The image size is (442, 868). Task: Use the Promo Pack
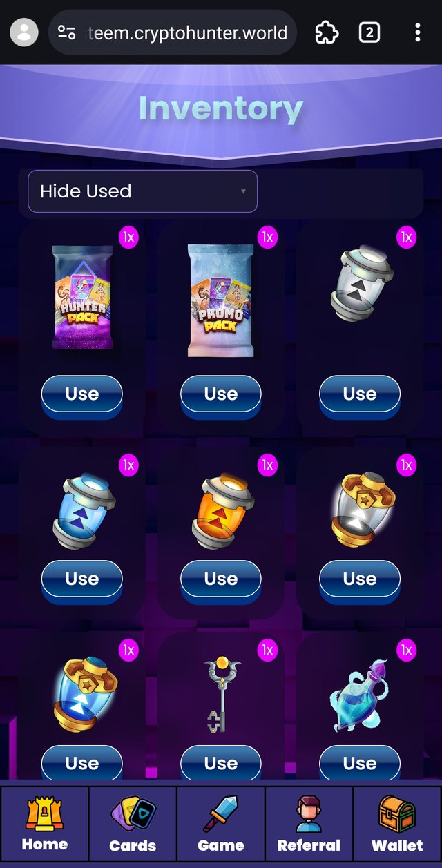point(221,394)
